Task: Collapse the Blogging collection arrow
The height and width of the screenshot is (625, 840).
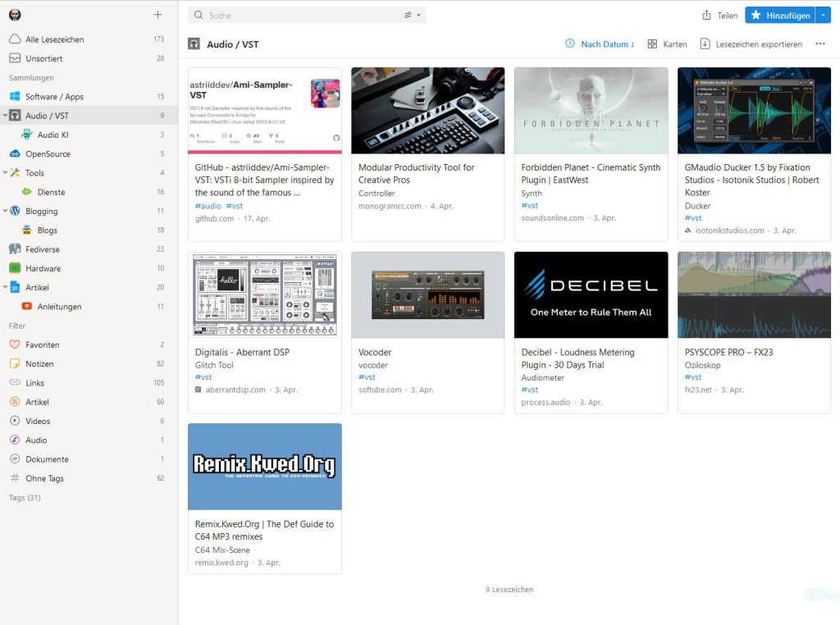Action: [5, 211]
